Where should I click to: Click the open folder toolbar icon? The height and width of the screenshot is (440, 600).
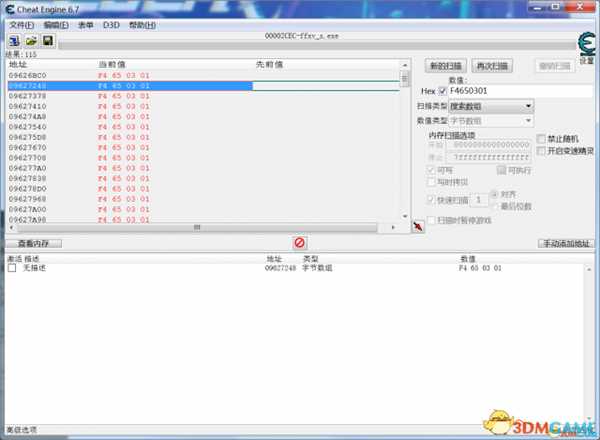click(x=32, y=40)
